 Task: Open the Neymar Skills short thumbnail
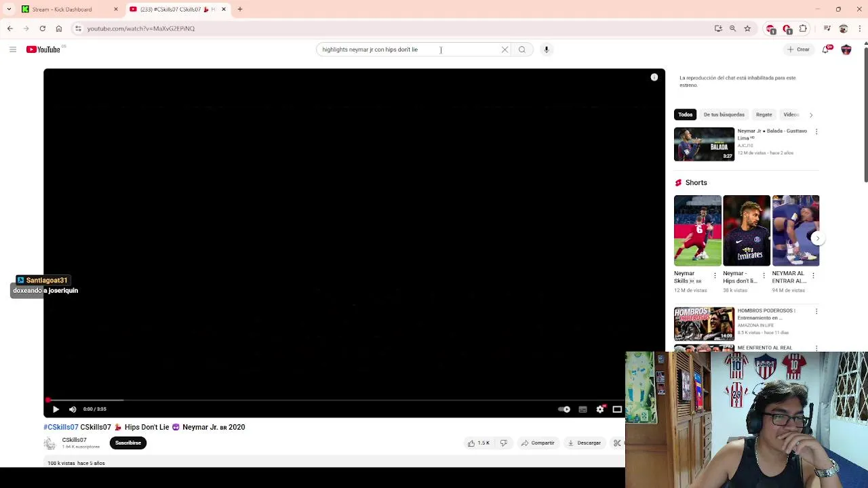pyautogui.click(x=698, y=230)
